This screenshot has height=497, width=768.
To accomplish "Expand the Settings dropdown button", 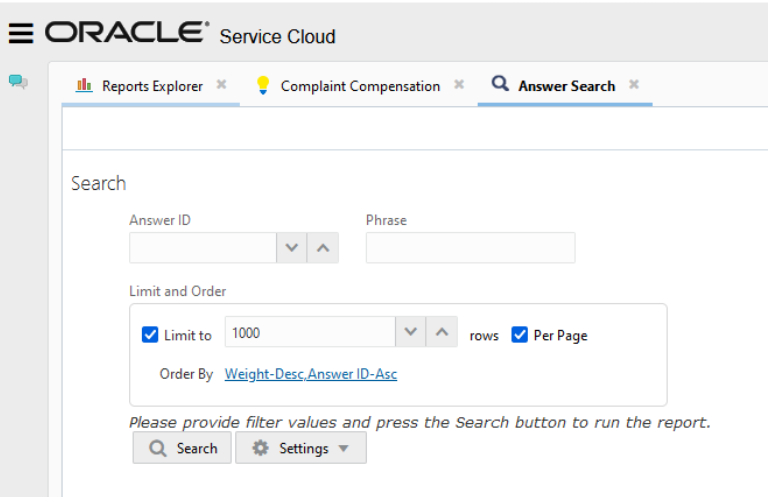I will 301,448.
